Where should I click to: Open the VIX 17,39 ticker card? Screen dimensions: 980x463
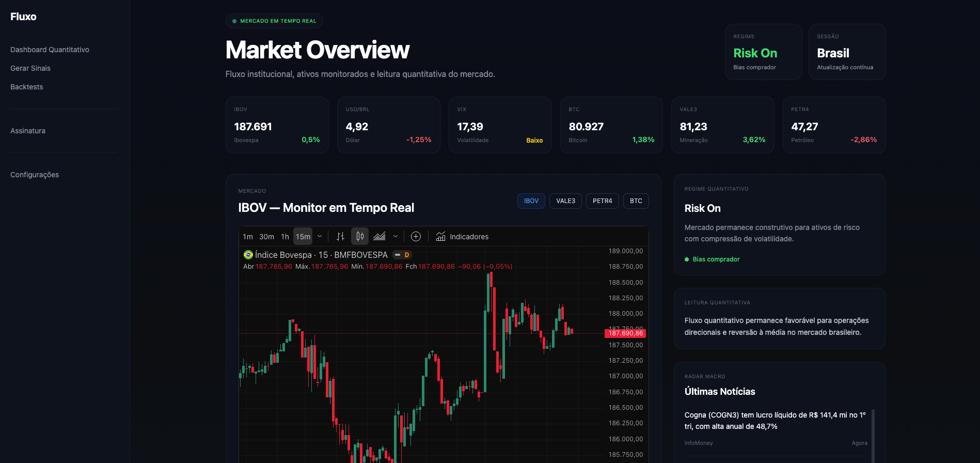500,125
